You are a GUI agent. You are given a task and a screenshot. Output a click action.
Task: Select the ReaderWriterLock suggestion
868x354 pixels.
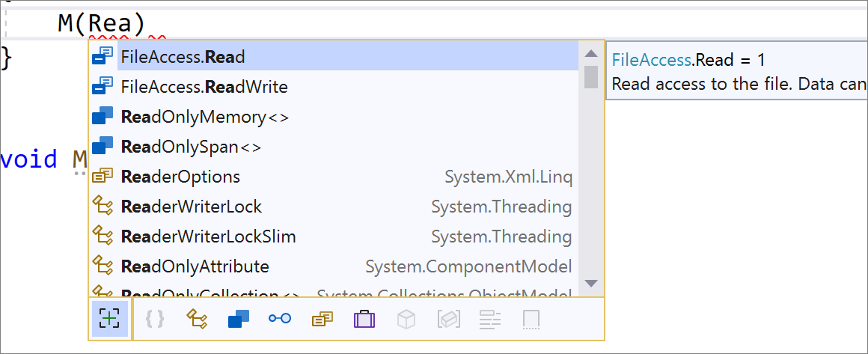point(335,206)
